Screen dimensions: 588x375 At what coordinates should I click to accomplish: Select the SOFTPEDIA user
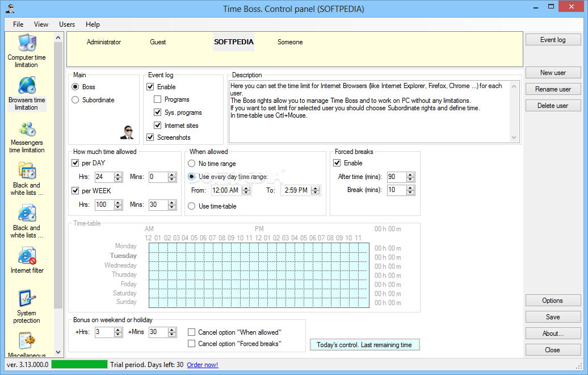[x=234, y=42]
